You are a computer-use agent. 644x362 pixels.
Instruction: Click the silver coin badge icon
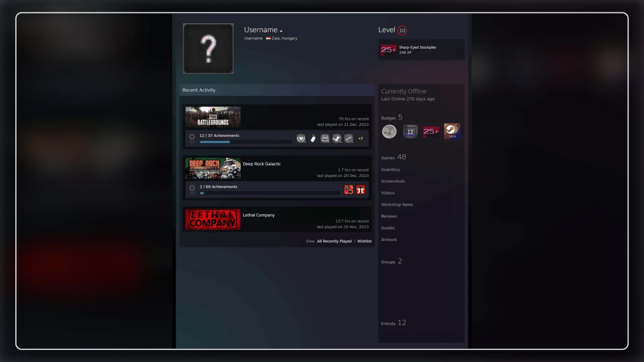coord(389,131)
